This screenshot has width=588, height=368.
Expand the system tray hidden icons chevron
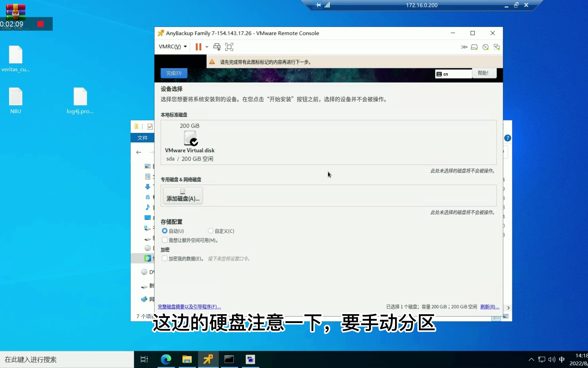[531, 359]
